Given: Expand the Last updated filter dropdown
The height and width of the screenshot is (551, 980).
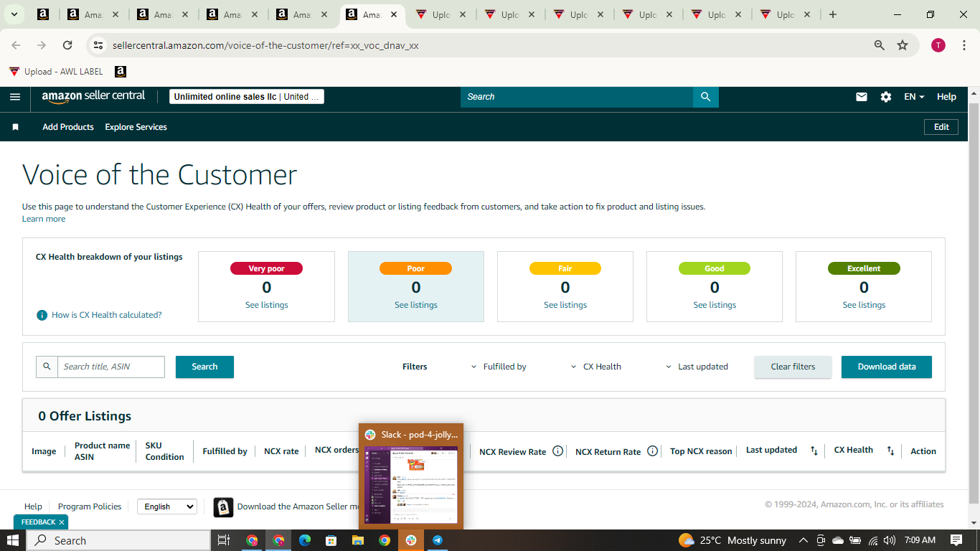Looking at the screenshot, I should pos(697,367).
